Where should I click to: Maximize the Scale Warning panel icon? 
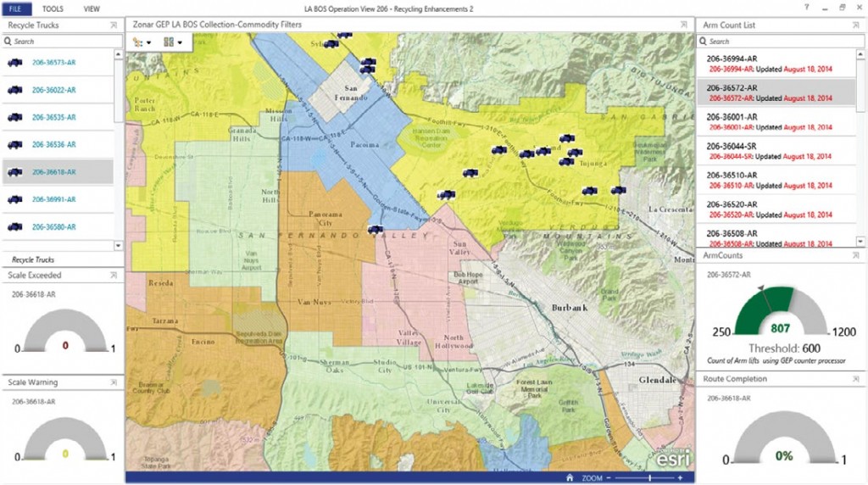pyautogui.click(x=114, y=382)
